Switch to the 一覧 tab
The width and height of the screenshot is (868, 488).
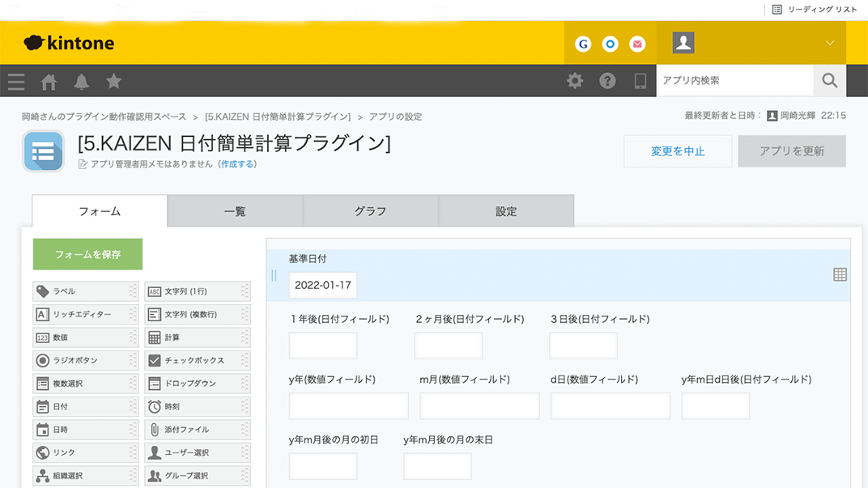(x=235, y=211)
